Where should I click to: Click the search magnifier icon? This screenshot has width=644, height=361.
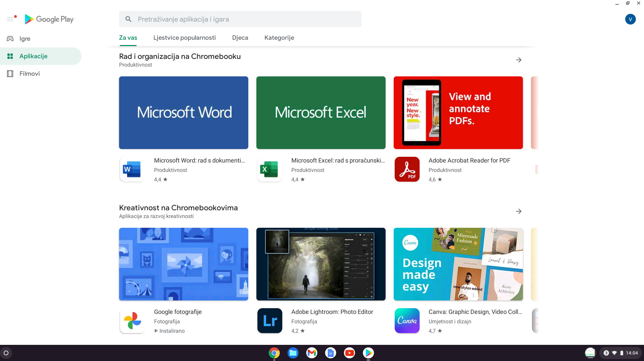point(128,19)
